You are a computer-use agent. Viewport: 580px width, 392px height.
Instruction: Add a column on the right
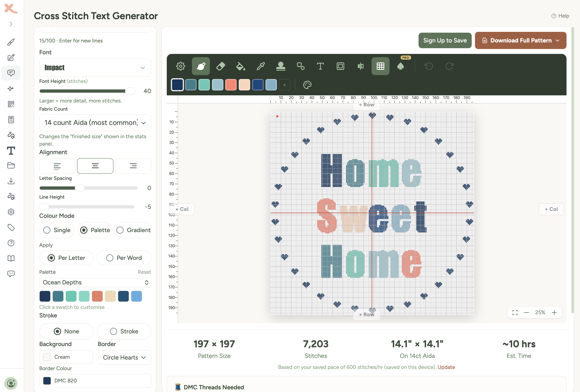pyautogui.click(x=551, y=209)
